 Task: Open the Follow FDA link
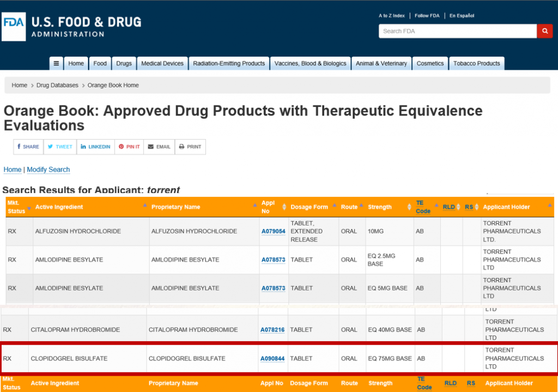(x=427, y=16)
